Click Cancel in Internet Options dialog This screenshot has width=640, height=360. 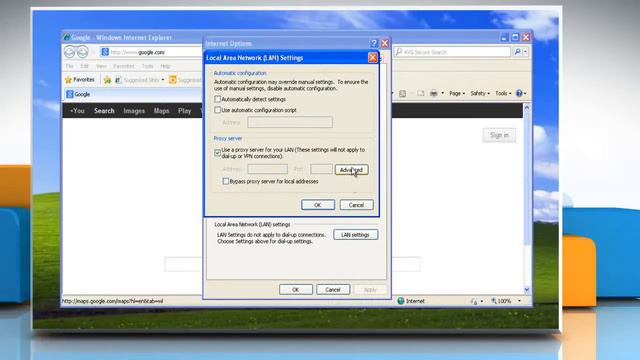(x=333, y=289)
